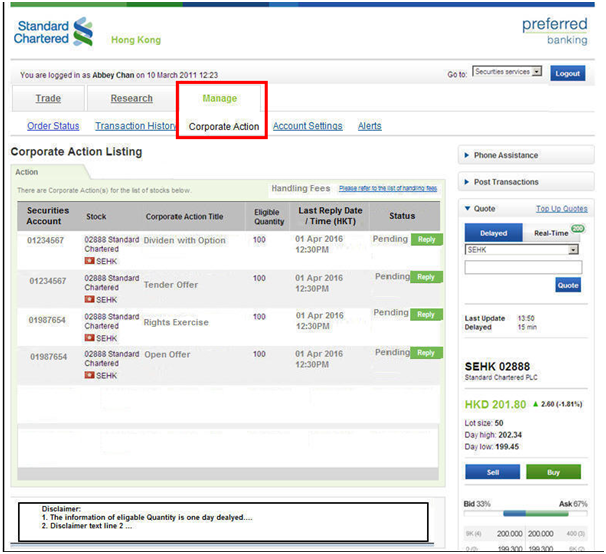Open Transaction History link
The height and width of the screenshot is (554, 606).
click(136, 126)
